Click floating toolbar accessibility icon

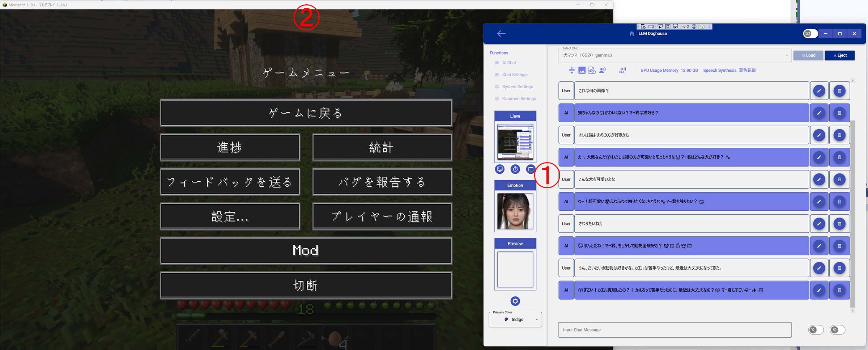click(x=694, y=26)
